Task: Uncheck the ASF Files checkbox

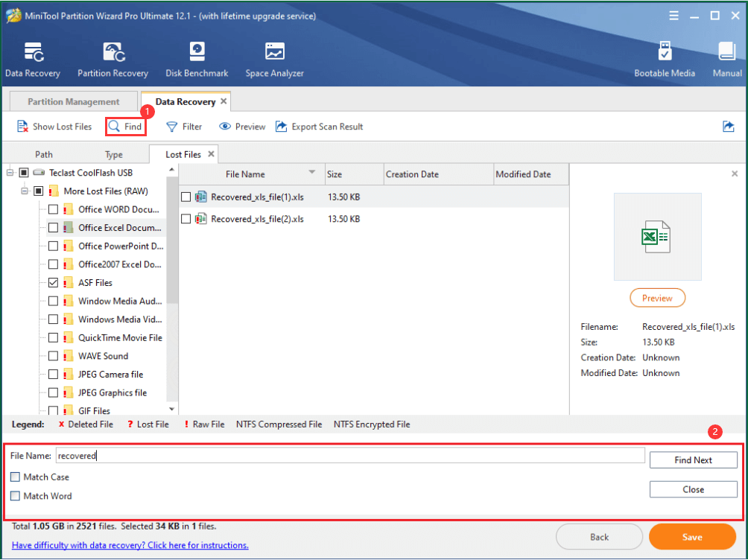Action: (x=54, y=282)
